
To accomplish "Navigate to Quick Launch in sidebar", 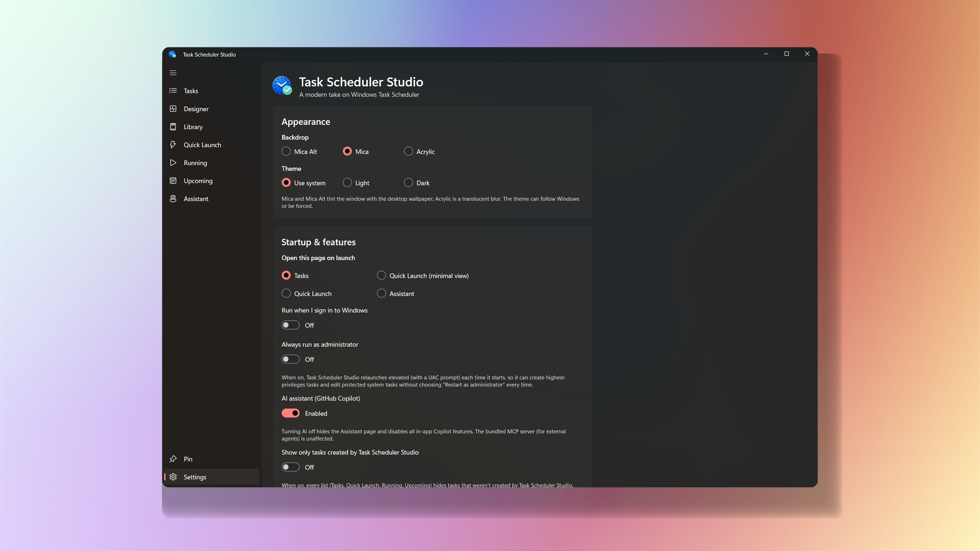I will [x=212, y=145].
